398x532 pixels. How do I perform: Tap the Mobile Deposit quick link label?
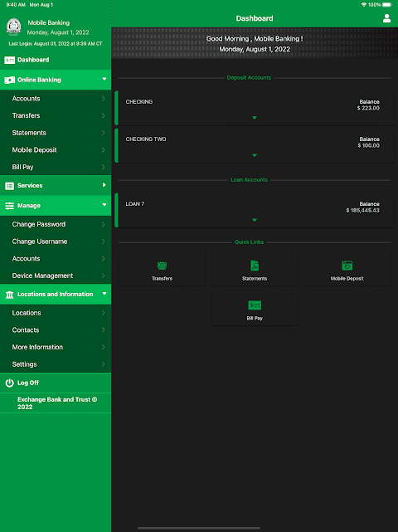click(x=347, y=279)
